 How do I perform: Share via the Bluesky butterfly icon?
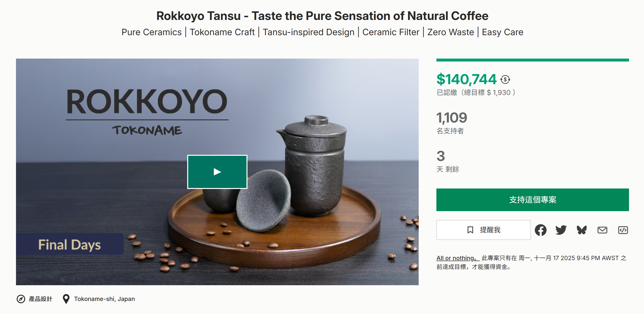coord(582,230)
